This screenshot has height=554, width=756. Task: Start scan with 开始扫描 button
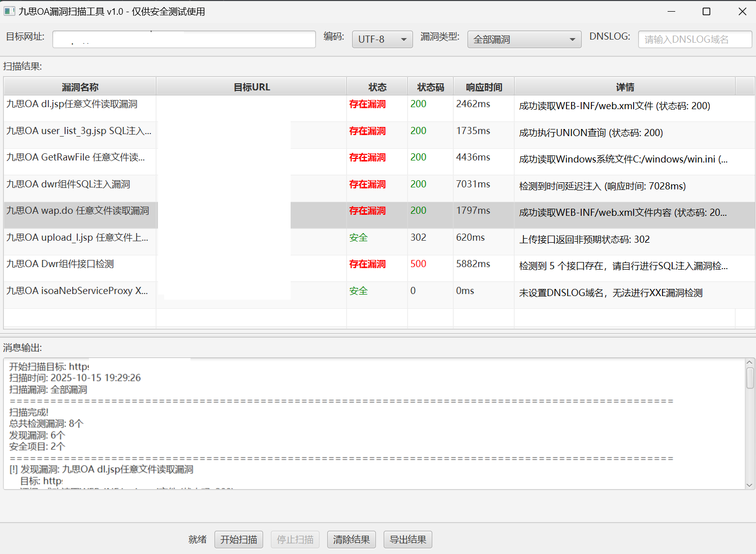tap(239, 539)
